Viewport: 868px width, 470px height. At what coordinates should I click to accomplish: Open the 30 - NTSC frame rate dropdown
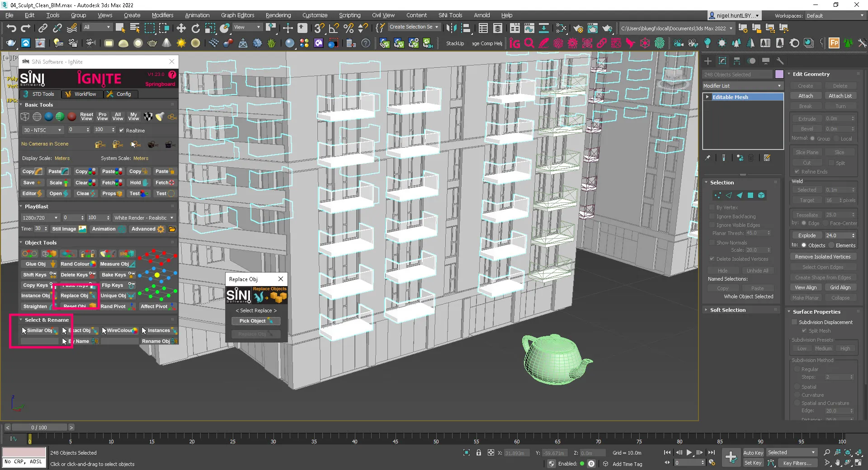[42, 130]
